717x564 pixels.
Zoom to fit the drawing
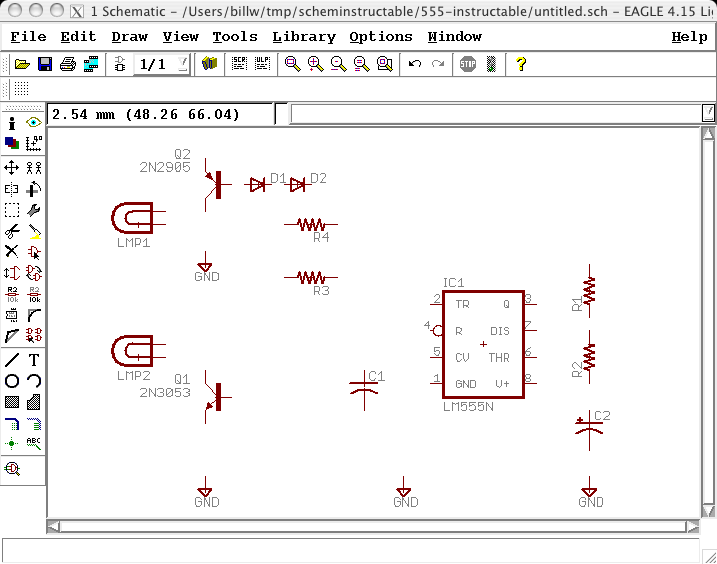pyautogui.click(x=293, y=64)
